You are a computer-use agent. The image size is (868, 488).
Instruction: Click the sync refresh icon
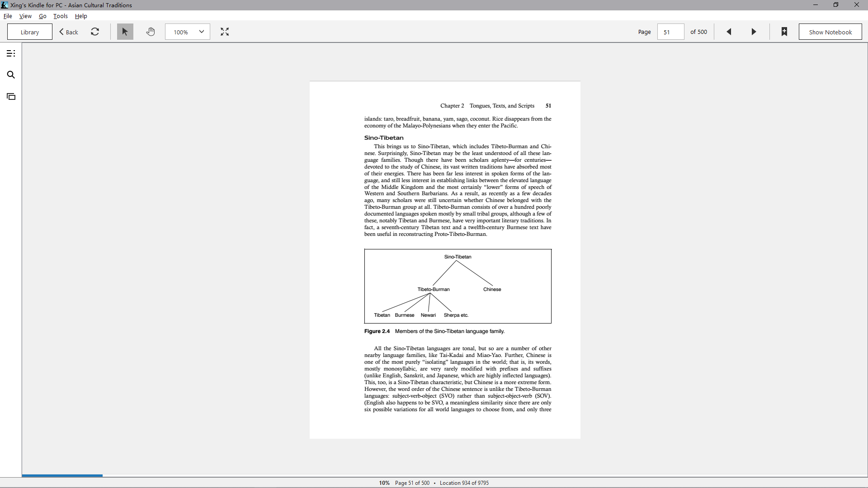(95, 32)
